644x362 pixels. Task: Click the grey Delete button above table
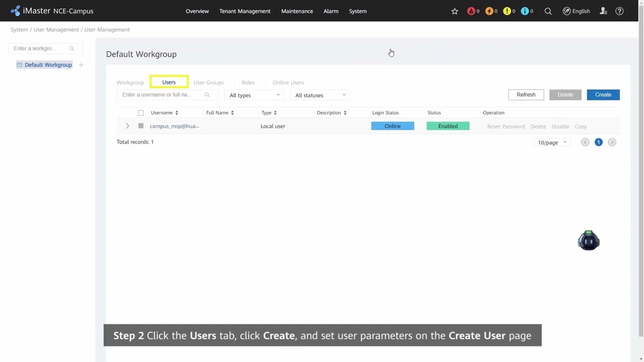pos(565,95)
